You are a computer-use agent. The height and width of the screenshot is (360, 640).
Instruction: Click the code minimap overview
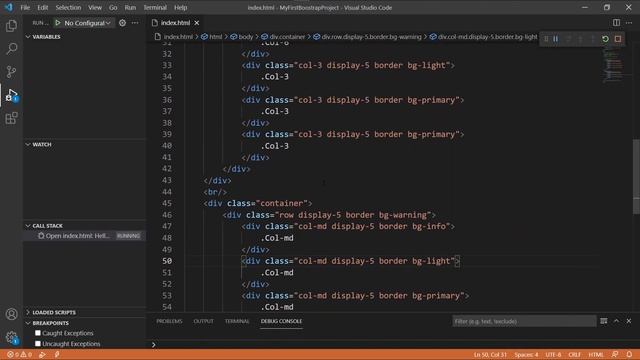[x=613, y=65]
